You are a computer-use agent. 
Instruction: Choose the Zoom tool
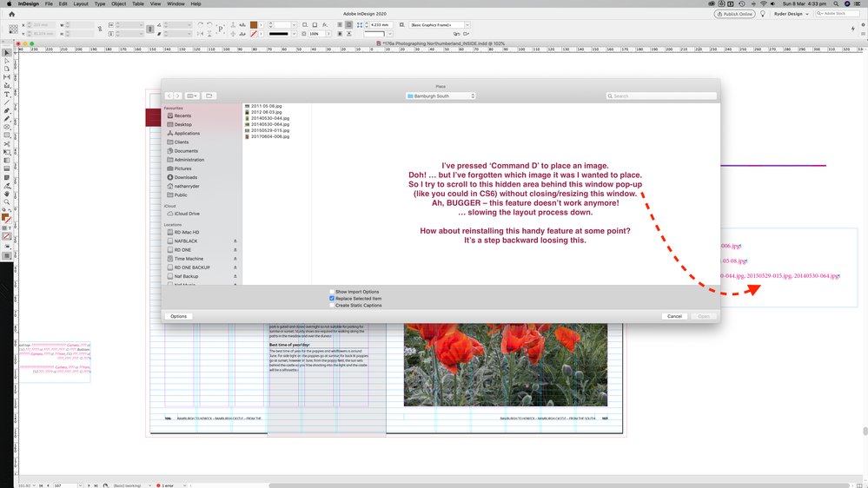tap(7, 202)
